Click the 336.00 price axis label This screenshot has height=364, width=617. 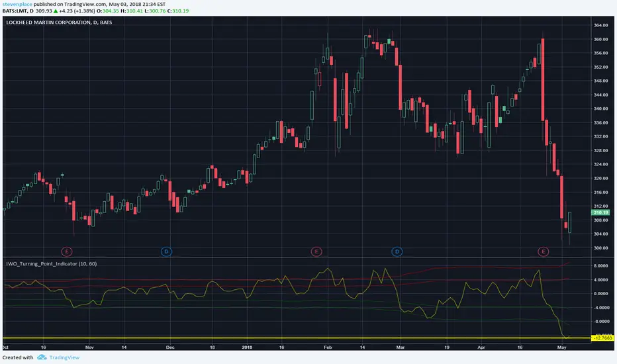pyautogui.click(x=600, y=123)
